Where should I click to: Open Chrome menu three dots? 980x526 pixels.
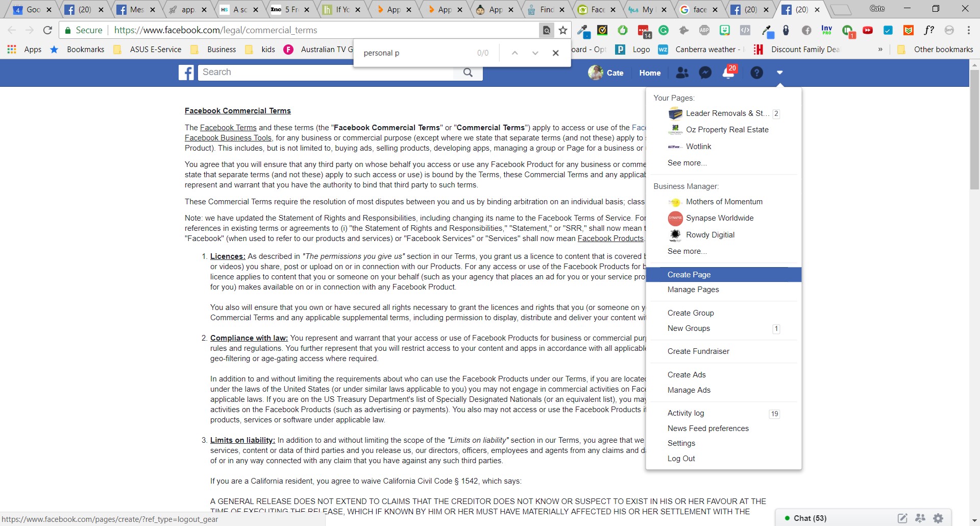coord(968,30)
